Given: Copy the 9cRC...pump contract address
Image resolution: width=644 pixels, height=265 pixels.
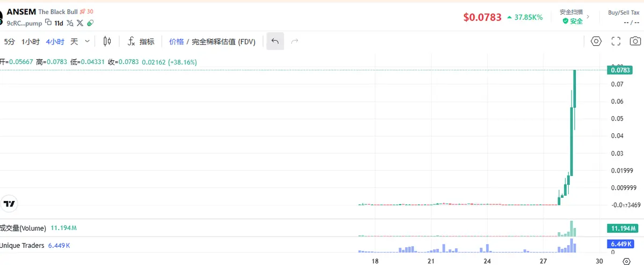Looking at the screenshot, I should click(x=48, y=23).
